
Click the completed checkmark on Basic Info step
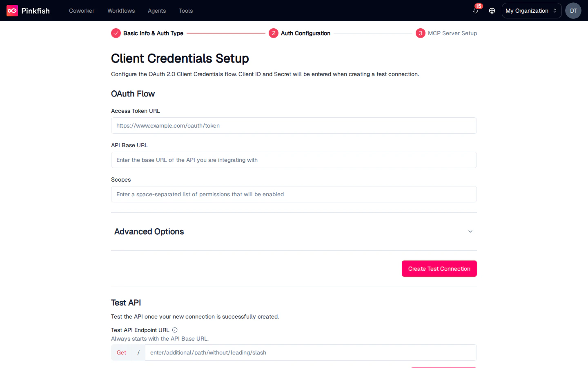116,33
